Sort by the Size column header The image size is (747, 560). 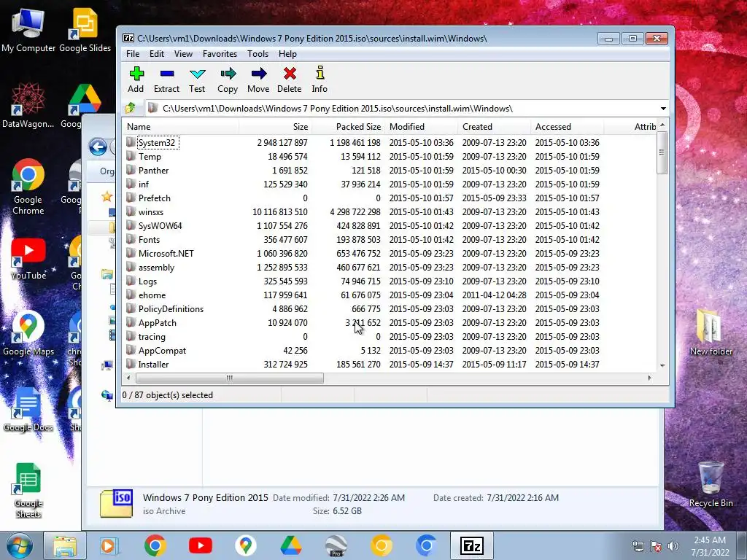(275, 127)
